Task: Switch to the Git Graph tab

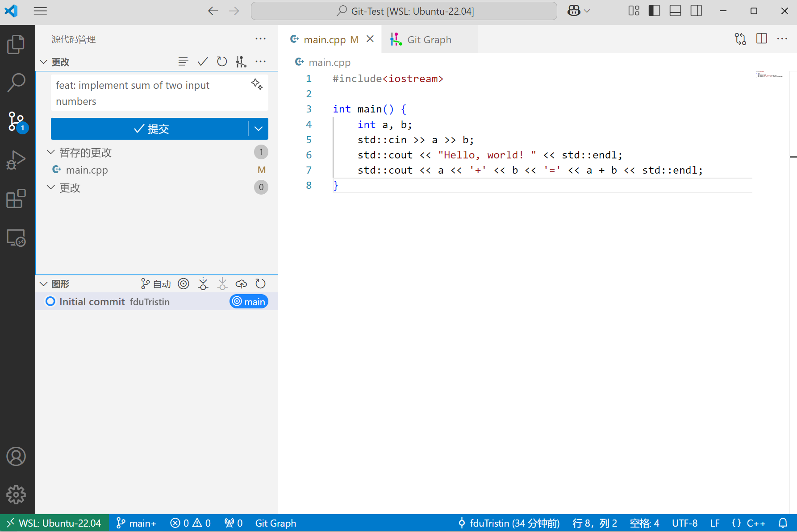Action: point(429,40)
